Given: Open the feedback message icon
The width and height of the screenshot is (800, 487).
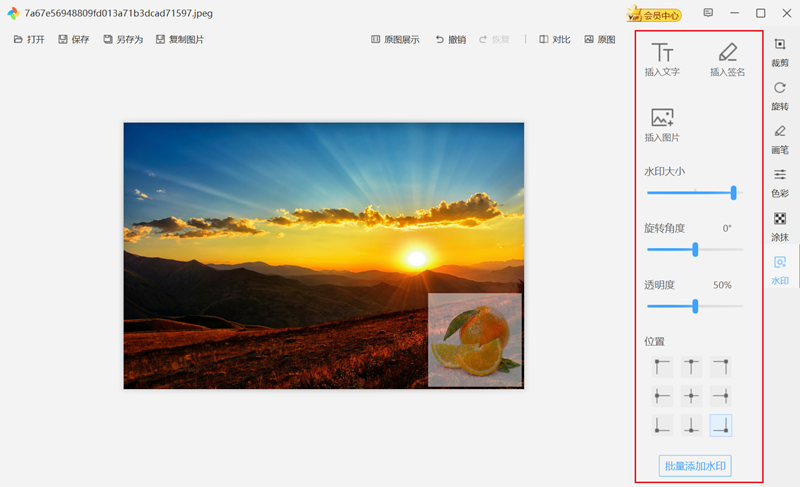Looking at the screenshot, I should [708, 13].
